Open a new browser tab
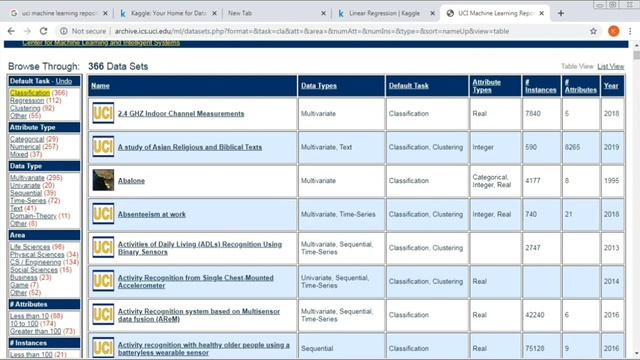640x360 pixels. (561, 13)
